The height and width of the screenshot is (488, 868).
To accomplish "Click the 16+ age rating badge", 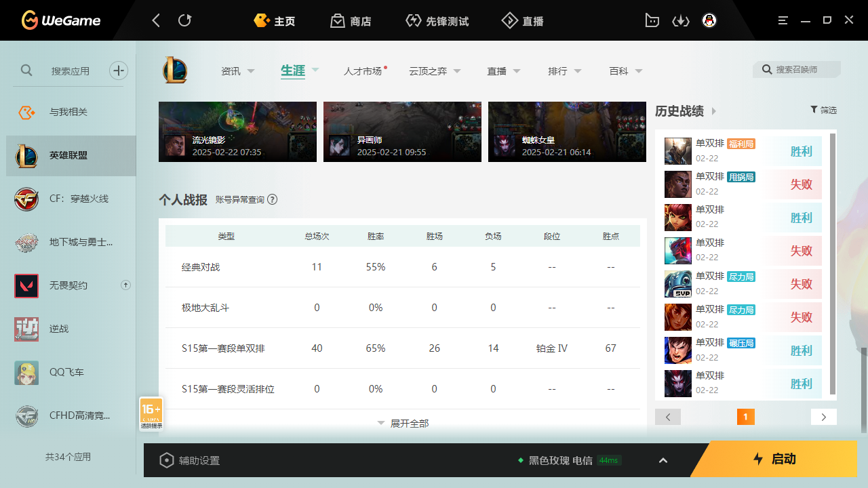I will 151,414.
